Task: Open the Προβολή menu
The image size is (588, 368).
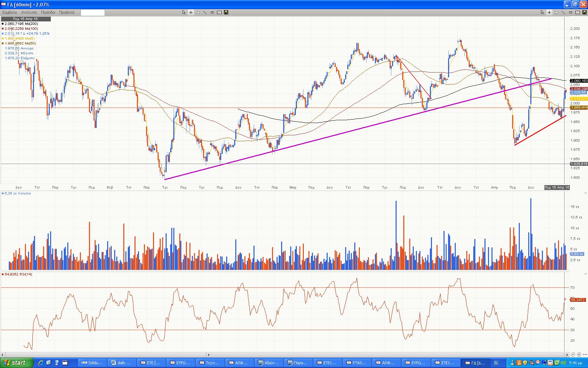Action: coord(66,12)
